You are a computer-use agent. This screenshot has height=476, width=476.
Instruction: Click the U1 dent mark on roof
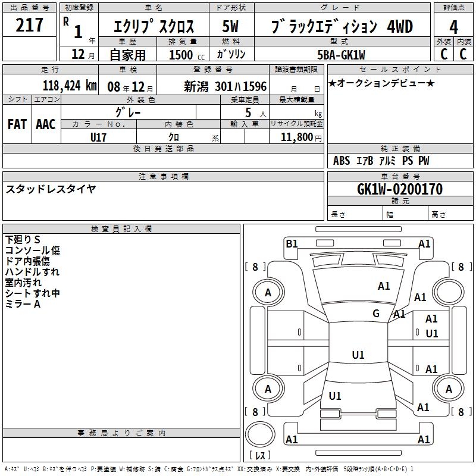pos(358,355)
